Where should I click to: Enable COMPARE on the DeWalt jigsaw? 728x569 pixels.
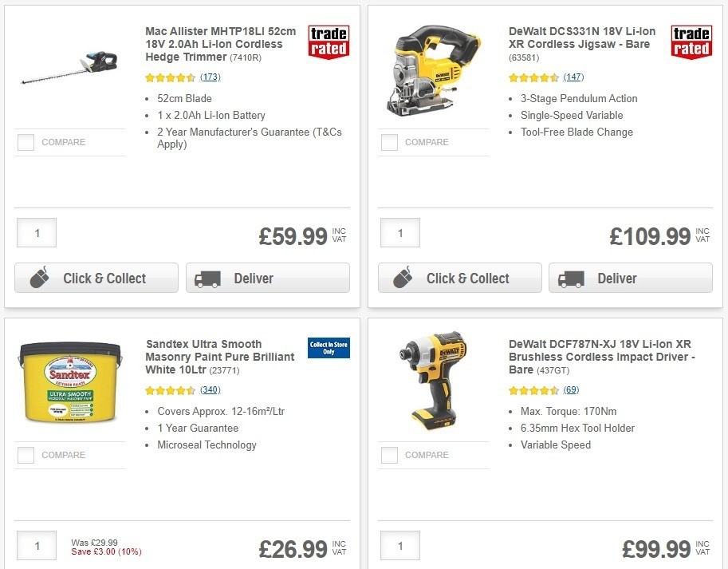coord(388,142)
